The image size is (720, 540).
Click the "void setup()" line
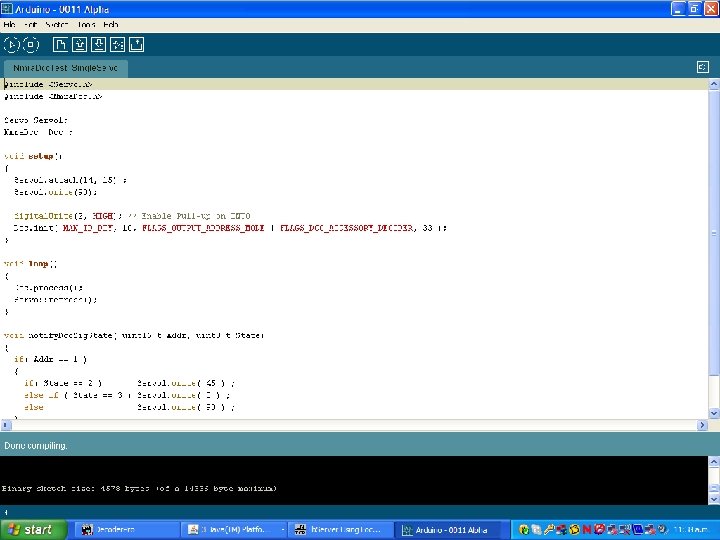(33, 156)
